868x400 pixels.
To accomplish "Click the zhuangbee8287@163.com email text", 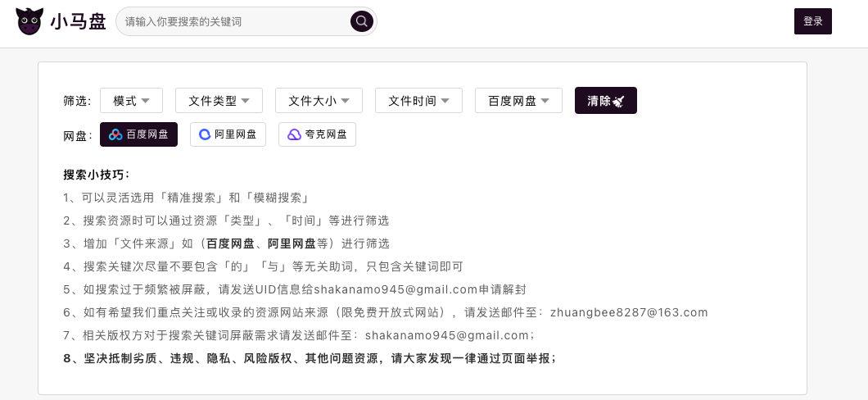I will 629,312.
